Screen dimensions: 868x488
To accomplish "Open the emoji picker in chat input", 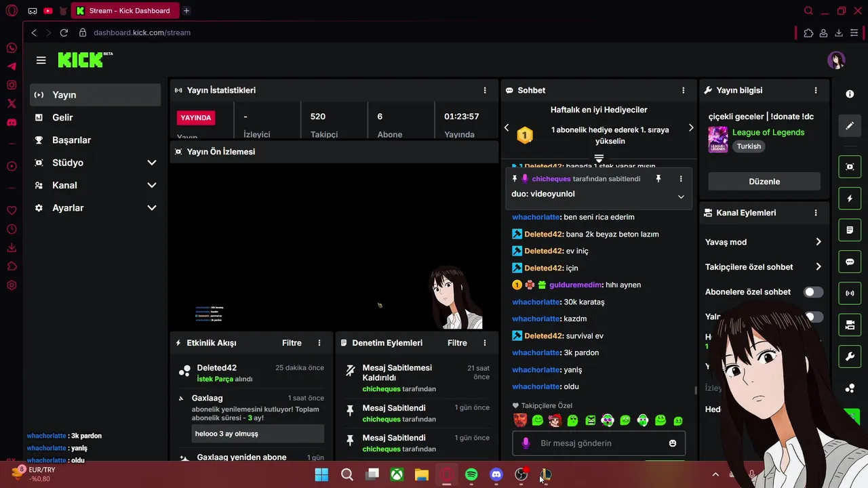I will 673,443.
